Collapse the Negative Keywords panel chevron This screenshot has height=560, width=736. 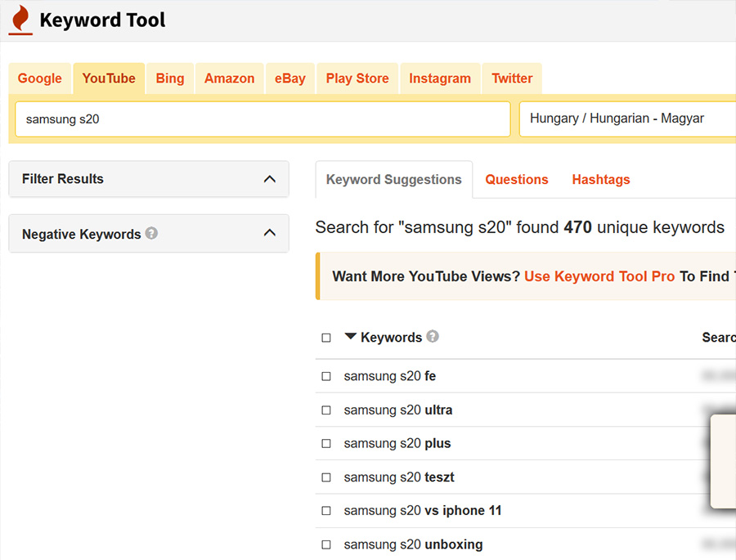(x=269, y=232)
